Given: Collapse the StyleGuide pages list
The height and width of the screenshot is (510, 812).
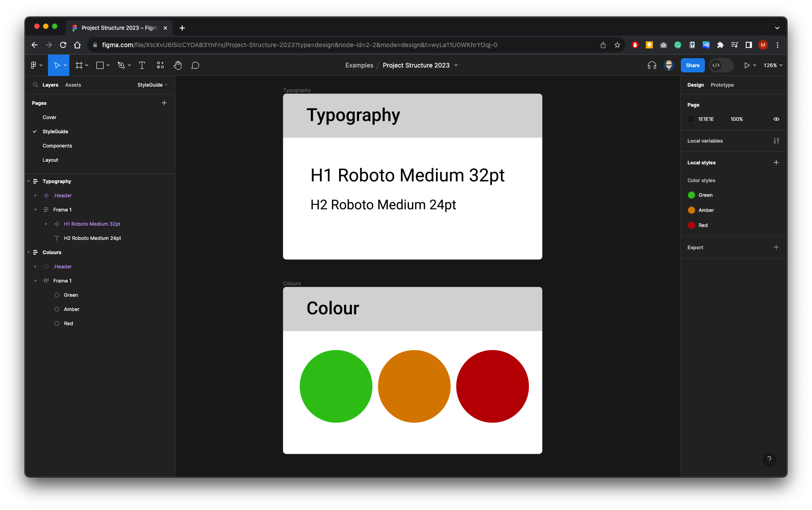Looking at the screenshot, I should (152, 85).
